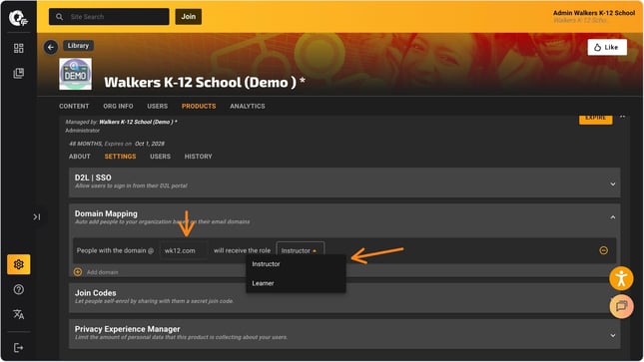Click the sign out icon in sidebar

(x=19, y=348)
